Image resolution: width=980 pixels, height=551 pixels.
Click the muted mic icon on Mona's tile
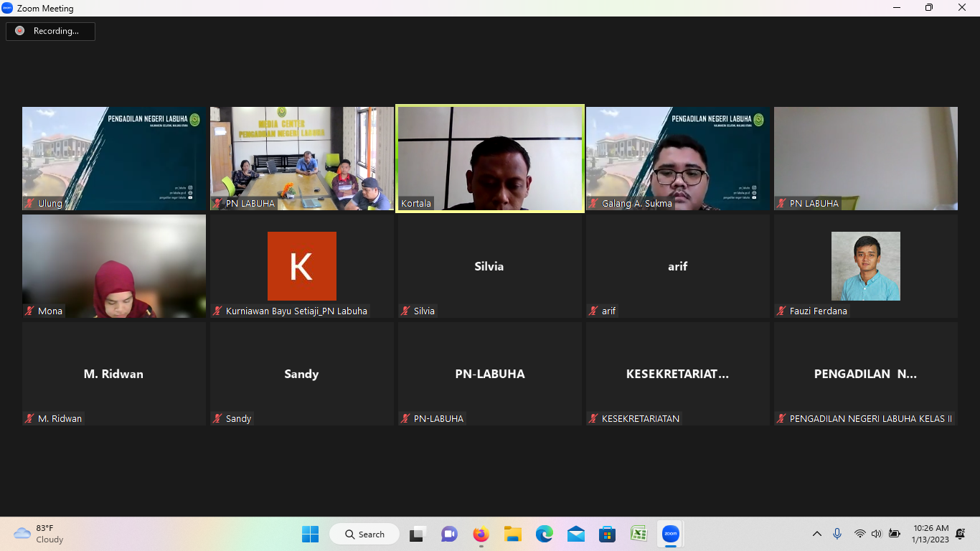29,311
